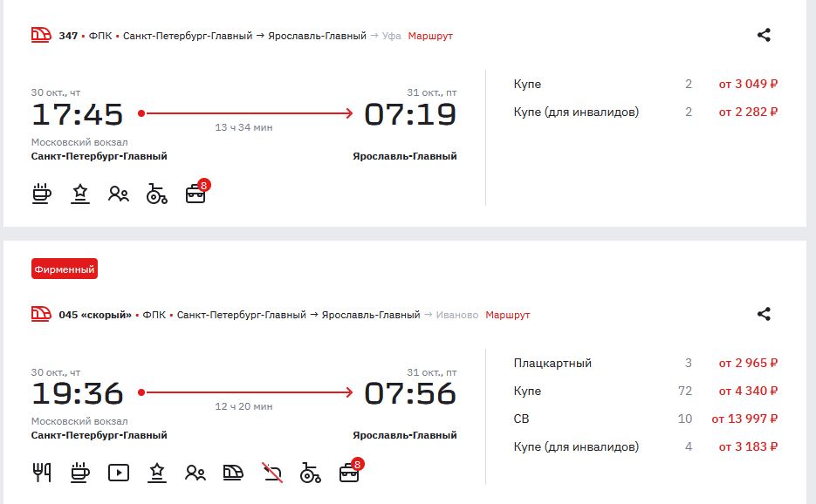The image size is (816, 504).
Task: Click the wheelchair accessibility icon, train 347
Action: [157, 194]
